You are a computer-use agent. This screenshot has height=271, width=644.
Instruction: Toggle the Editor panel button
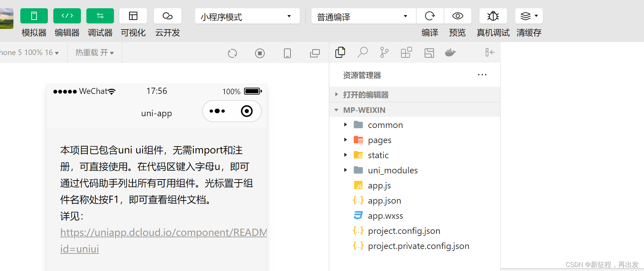click(x=67, y=16)
